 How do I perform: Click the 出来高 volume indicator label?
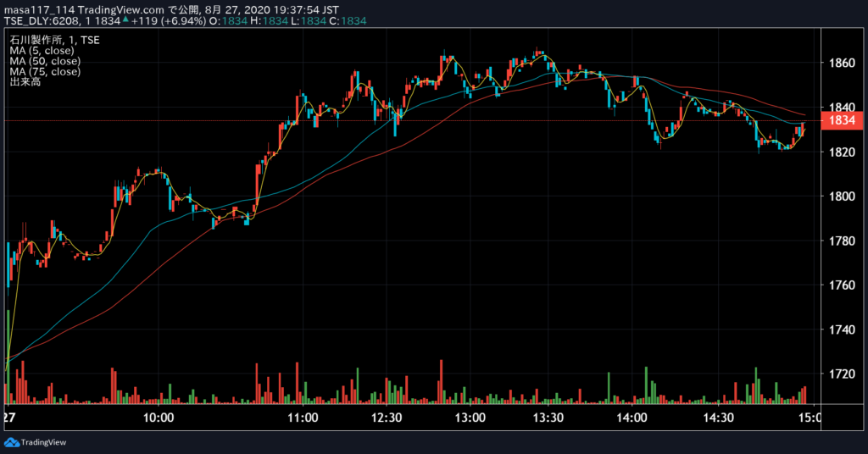[x=25, y=82]
